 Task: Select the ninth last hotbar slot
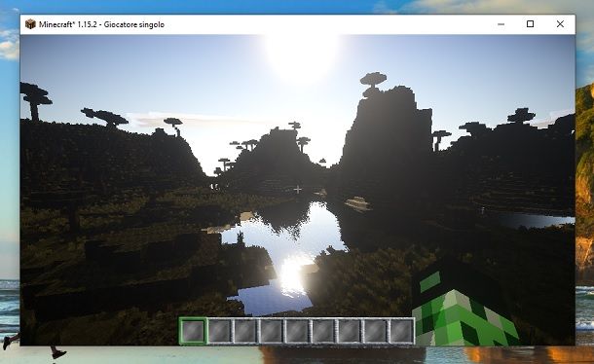(401, 331)
